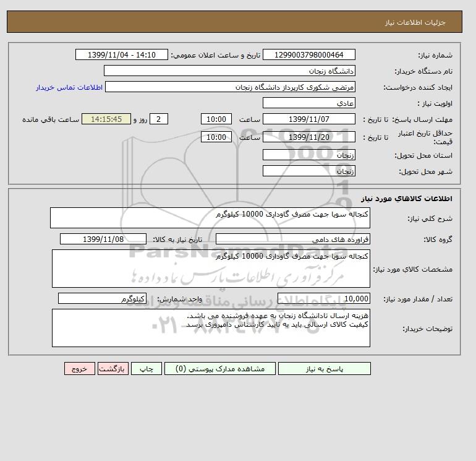Image resolution: width=476 pixels, height=461 pixels.
Task: Click the 'مشخصات کالاي مورد نیاز:' label
Action: [412, 269]
